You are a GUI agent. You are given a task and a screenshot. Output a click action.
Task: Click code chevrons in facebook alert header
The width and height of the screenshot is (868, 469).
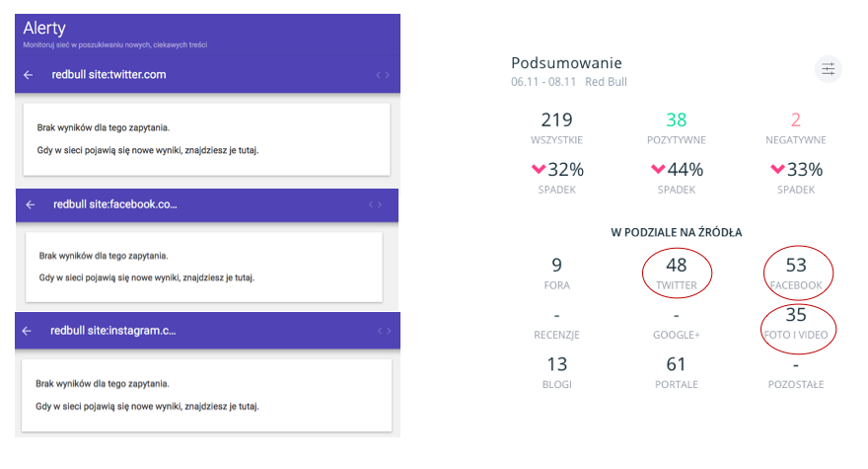click(x=375, y=204)
